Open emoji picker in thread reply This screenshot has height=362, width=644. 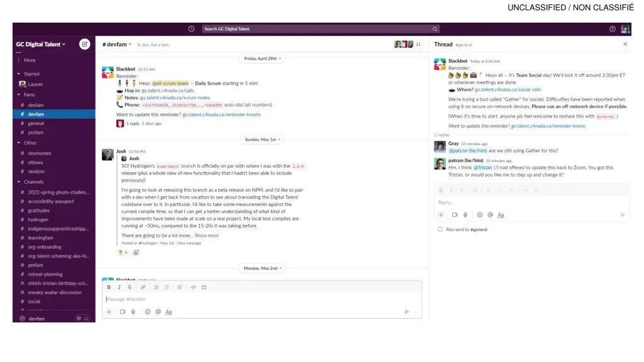tap(480, 215)
